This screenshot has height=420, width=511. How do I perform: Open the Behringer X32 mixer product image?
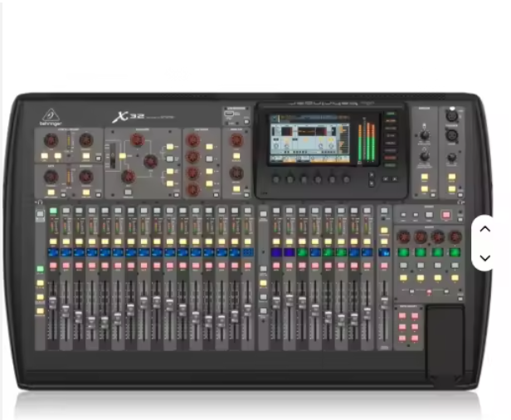(248, 242)
